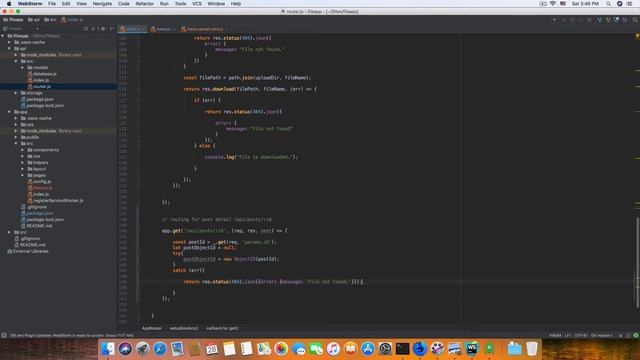Open the Apple menu
Viewport: 640px width, 360px height.
pos(9,4)
